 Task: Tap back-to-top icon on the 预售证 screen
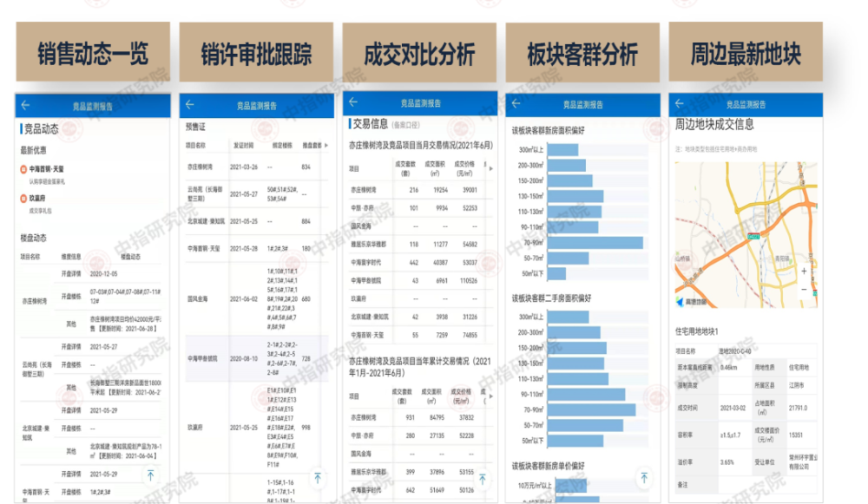[x=318, y=478]
